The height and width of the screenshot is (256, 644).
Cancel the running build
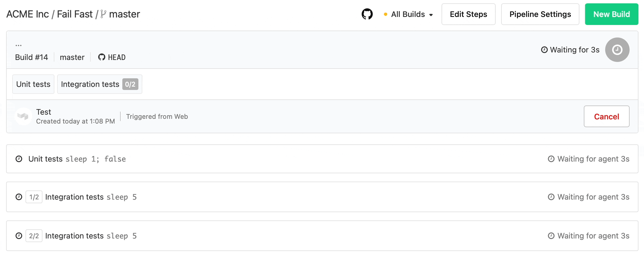coord(606,116)
